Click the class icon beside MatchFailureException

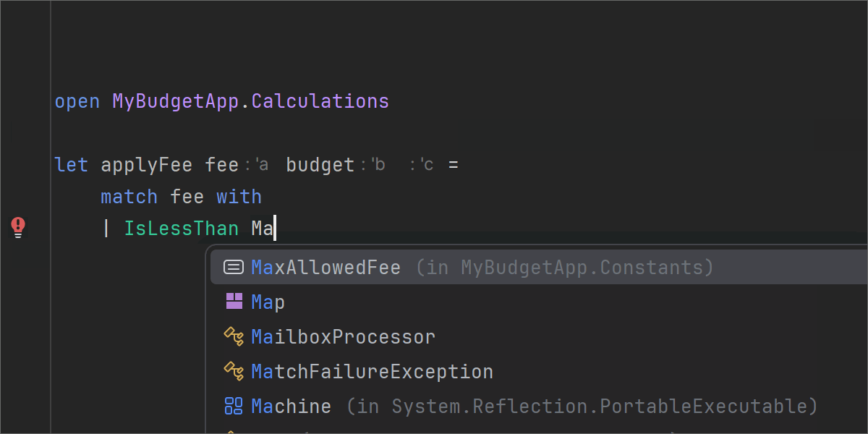pos(234,371)
